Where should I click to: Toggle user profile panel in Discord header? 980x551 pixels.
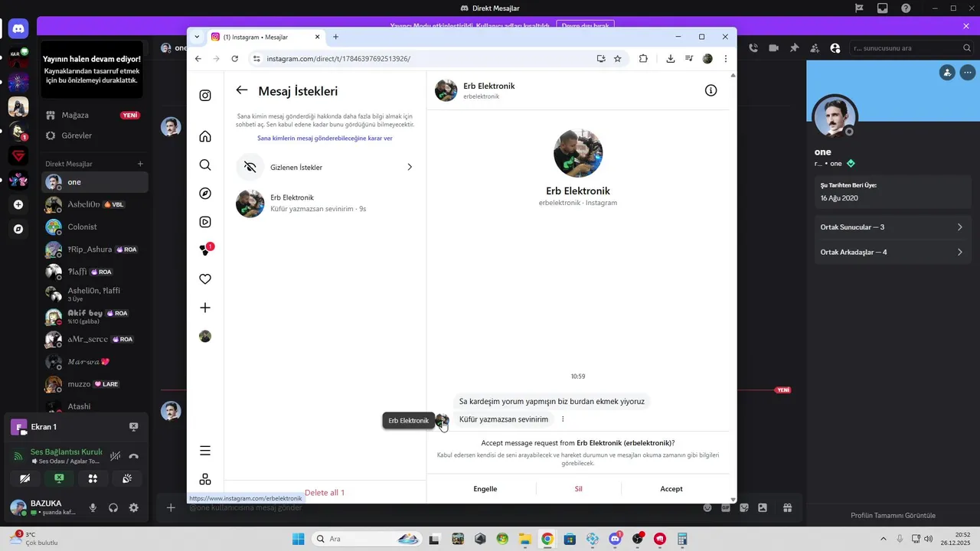[835, 48]
